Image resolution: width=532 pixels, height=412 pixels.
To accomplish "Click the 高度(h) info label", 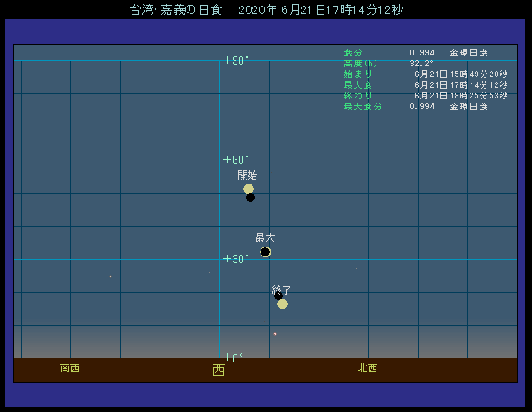I will coord(360,64).
